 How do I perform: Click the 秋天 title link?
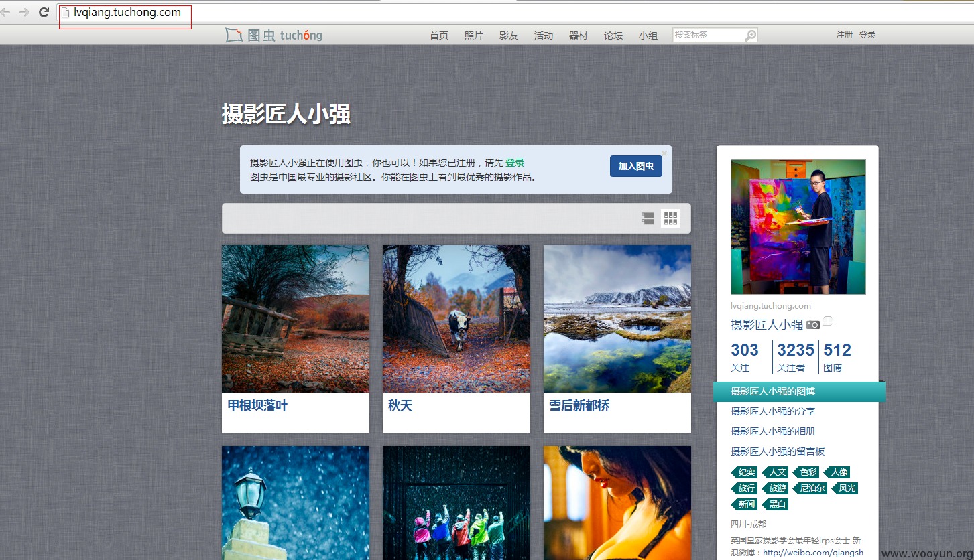coord(400,406)
